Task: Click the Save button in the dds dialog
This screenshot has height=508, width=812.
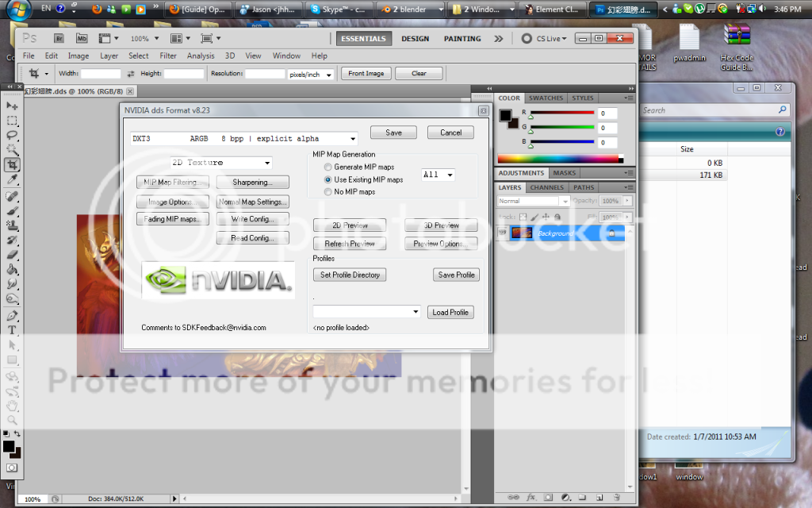Action: tap(393, 133)
